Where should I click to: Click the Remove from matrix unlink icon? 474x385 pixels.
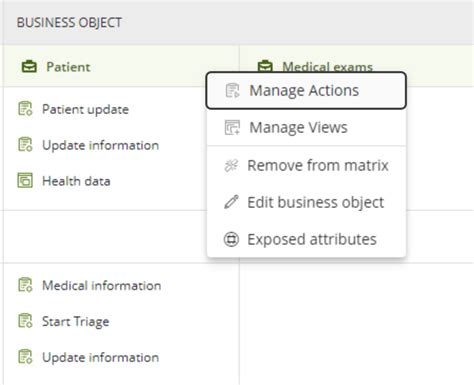click(231, 165)
